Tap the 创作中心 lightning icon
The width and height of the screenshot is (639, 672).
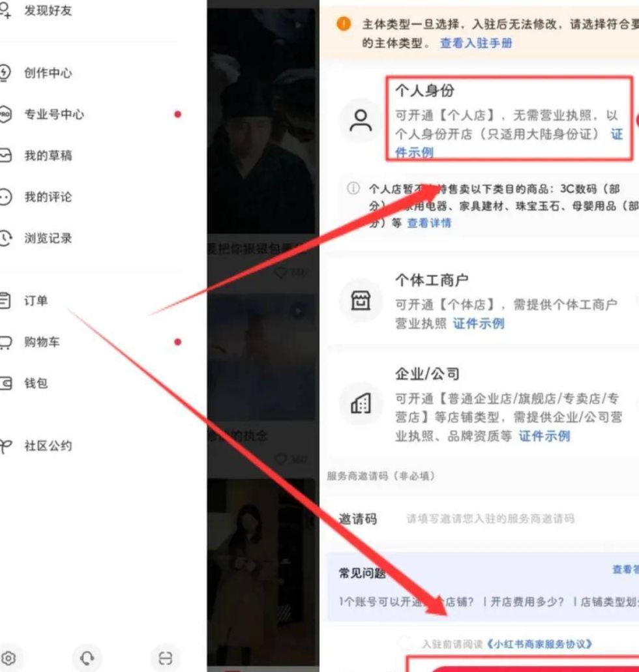5,73
